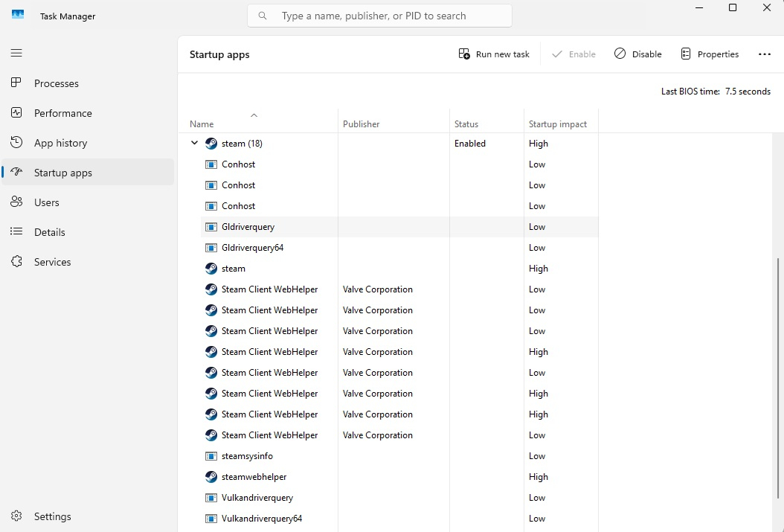
Task: Select Startup apps page
Action: (x=88, y=173)
